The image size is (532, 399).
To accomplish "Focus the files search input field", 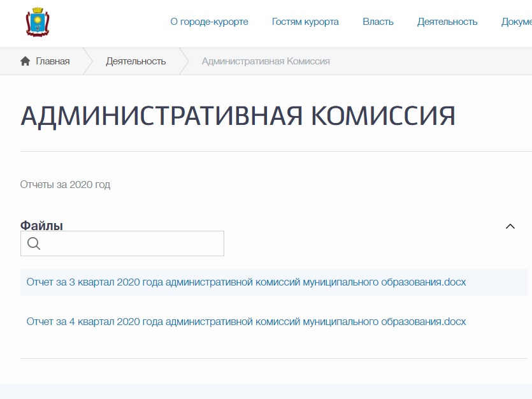I will 122,243.
